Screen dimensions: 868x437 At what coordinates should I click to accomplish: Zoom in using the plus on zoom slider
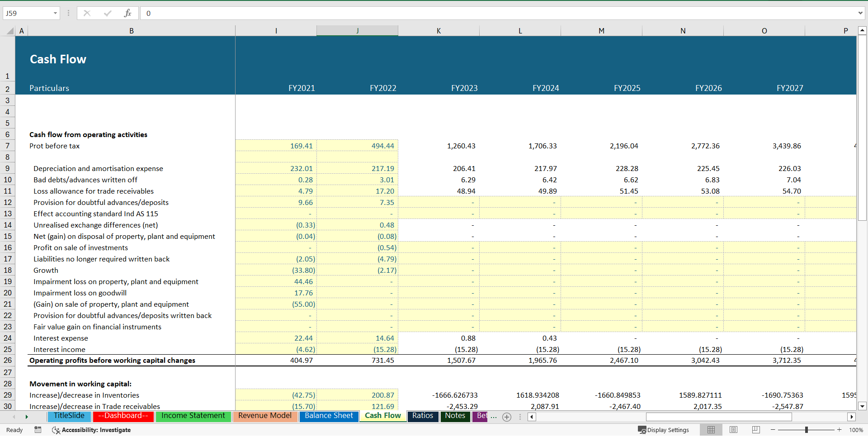point(839,430)
